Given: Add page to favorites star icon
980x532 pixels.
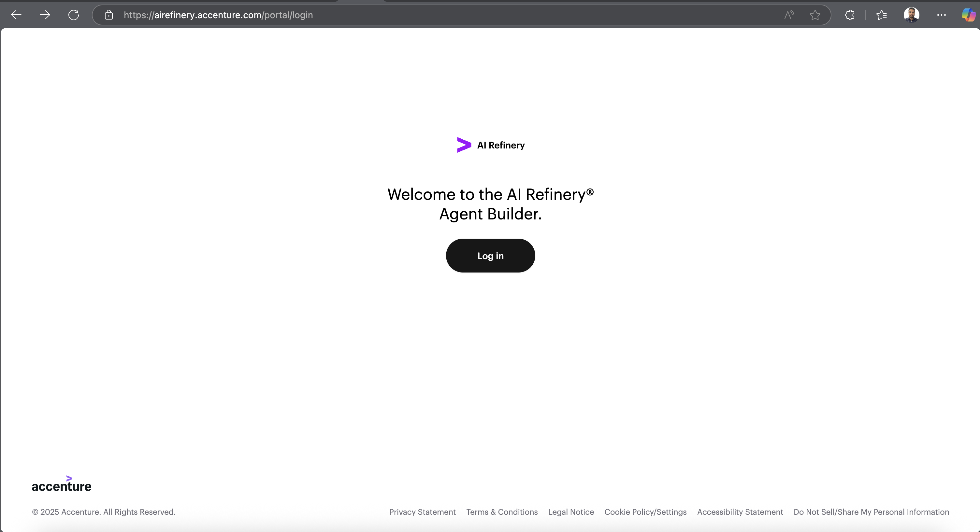Looking at the screenshot, I should [815, 15].
